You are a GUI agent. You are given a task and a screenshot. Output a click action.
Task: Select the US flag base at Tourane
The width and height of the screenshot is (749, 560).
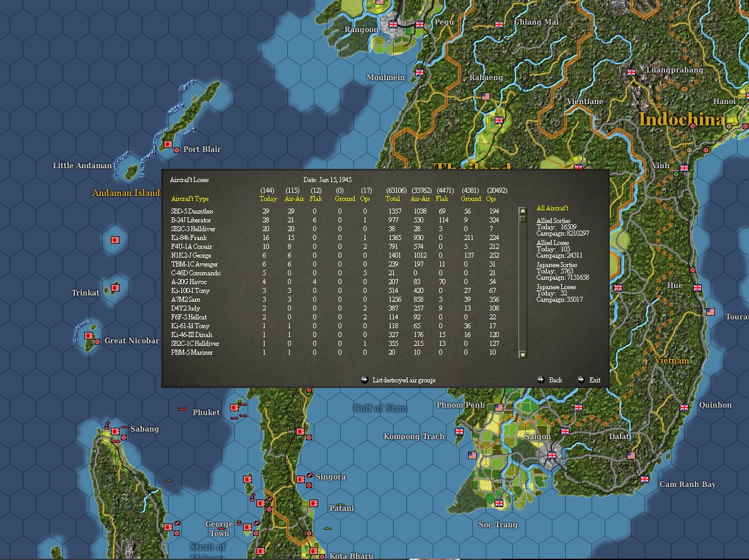pyautogui.click(x=711, y=312)
